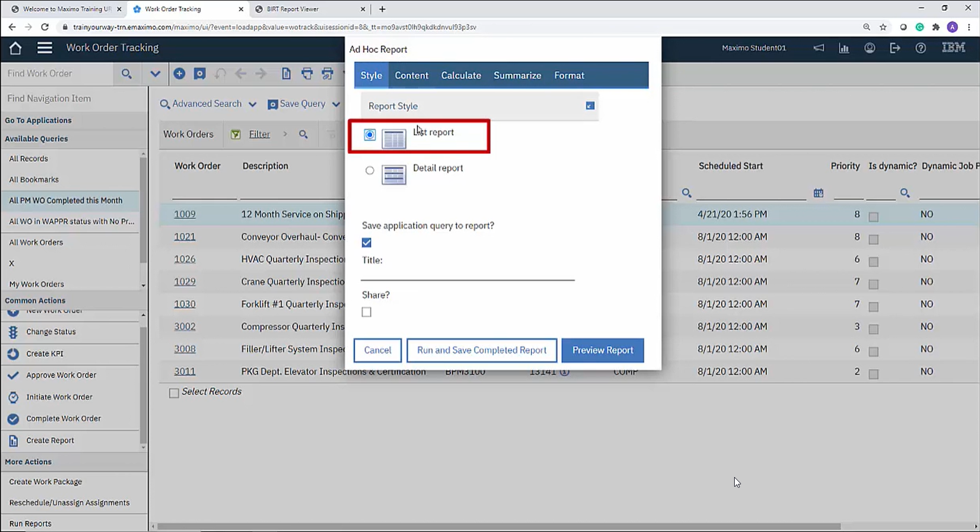The width and height of the screenshot is (980, 532).
Task: Expand the Advanced Search dropdown
Action: 252,104
